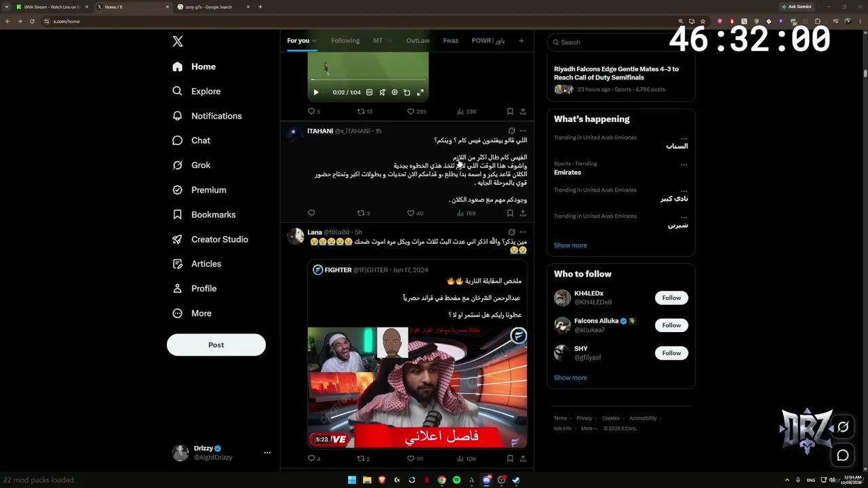The height and width of the screenshot is (488, 868).
Task: Open Ask Gemini in Chrome
Action: click(x=797, y=7)
